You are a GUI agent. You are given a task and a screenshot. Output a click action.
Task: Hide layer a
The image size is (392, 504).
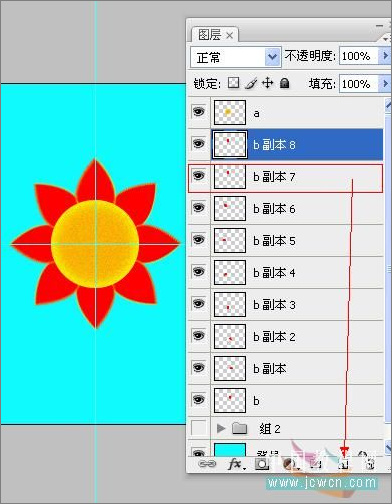(x=199, y=111)
